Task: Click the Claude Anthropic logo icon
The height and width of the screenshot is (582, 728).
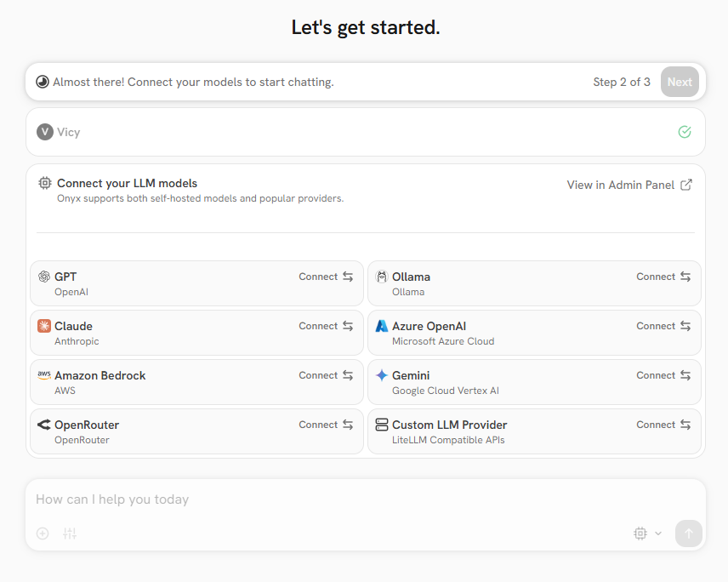Action: pos(44,326)
